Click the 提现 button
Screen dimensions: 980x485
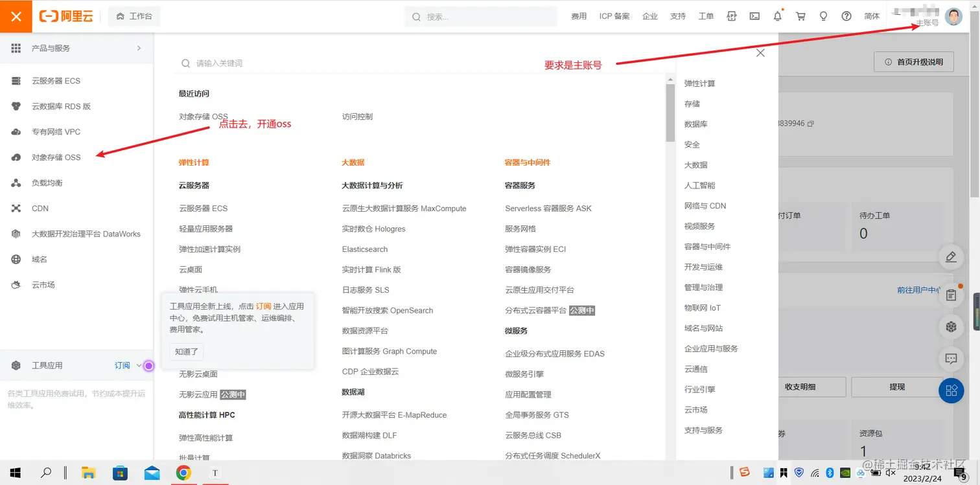coord(897,387)
